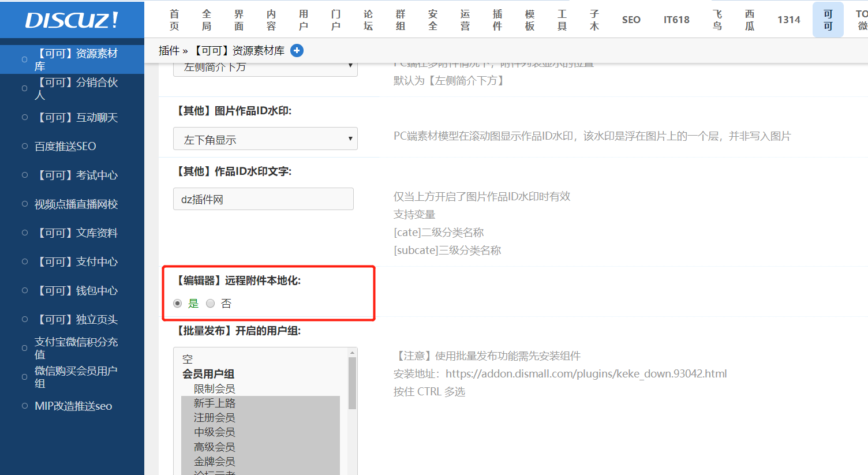The width and height of the screenshot is (868, 475).
Task: Open the 安全 top menu
Action: pos(433,20)
